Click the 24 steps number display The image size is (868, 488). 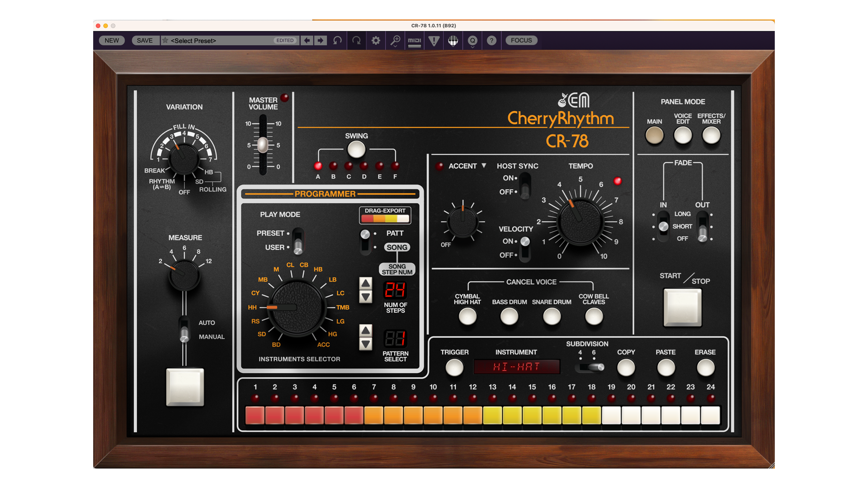[x=395, y=290]
